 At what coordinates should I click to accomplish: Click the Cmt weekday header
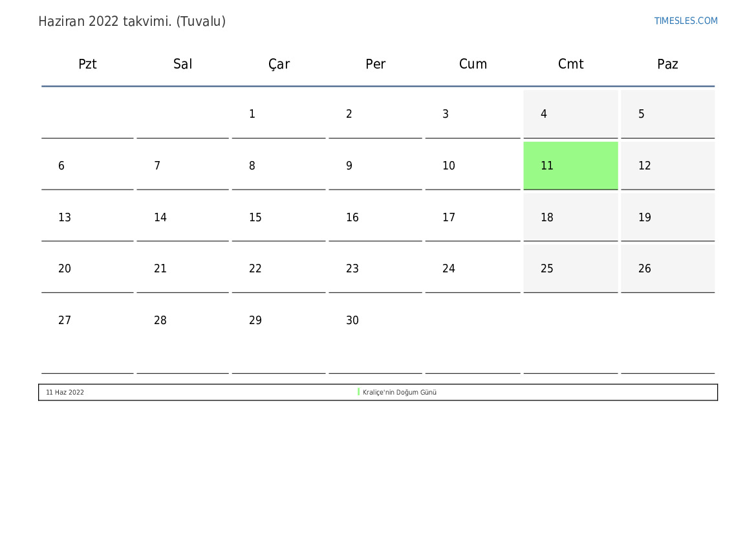[570, 64]
